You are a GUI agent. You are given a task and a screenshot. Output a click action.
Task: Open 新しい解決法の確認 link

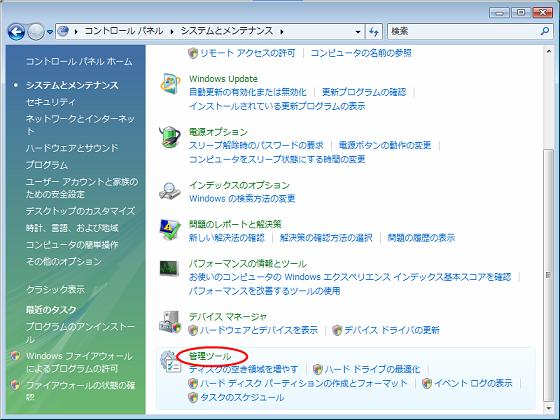[227, 238]
